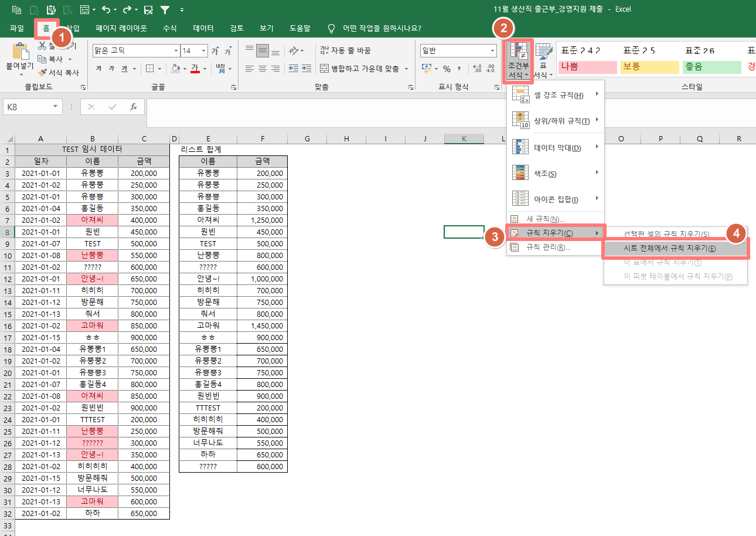Click the Paste (붙여넣기) clipboard icon

[x=21, y=51]
